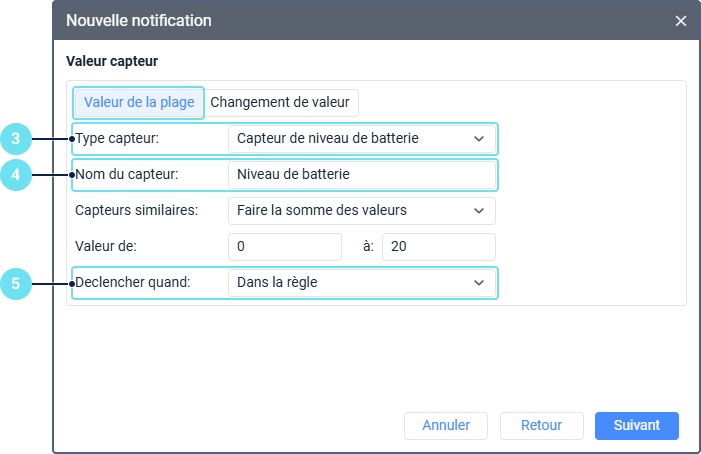The image size is (701, 454).
Task: Click the maximum value field showing 20
Action: click(x=438, y=247)
